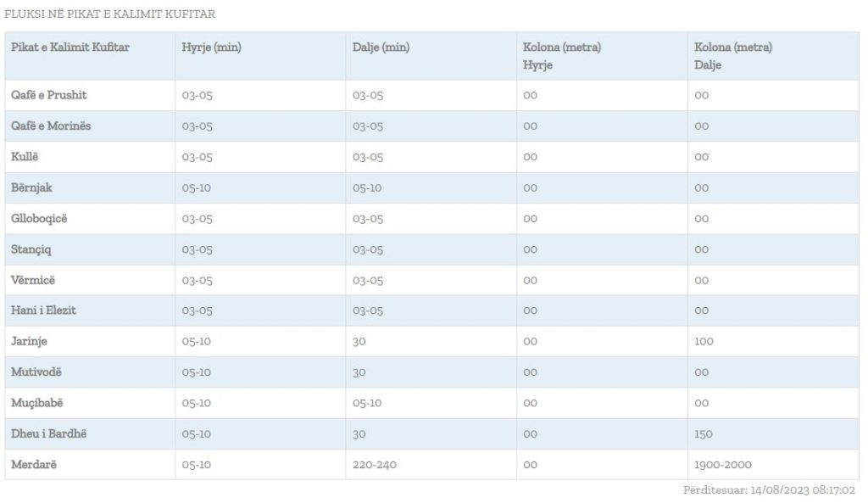This screenshot has width=868, height=503.
Task: Click the Stançiq row name
Action: click(x=31, y=249)
